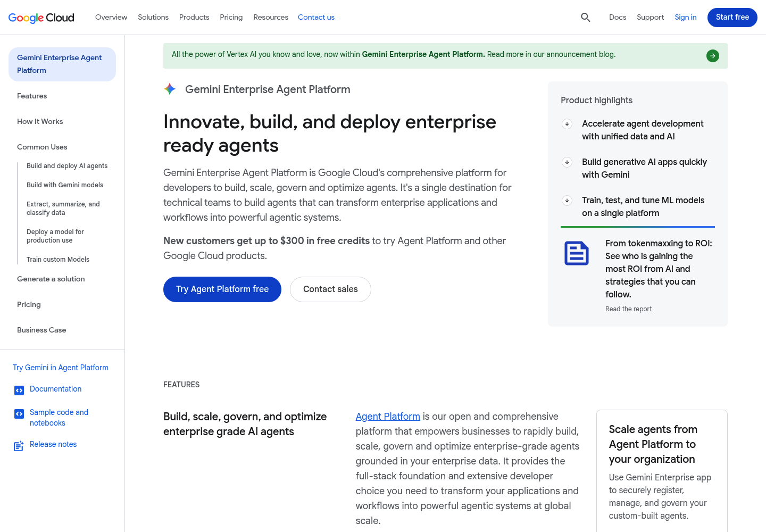This screenshot has width=766, height=532.
Task: Click the From tokenmaxxing to ROI headline
Action: (659, 269)
